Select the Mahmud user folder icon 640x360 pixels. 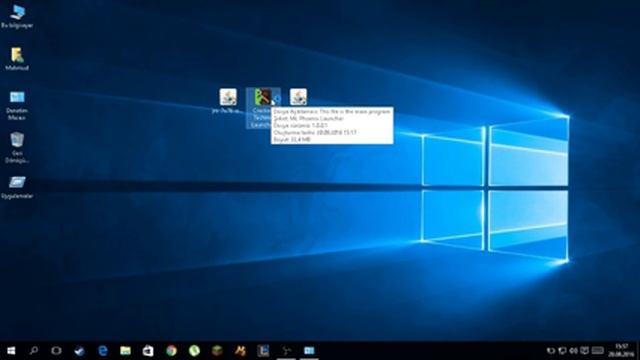(17, 59)
